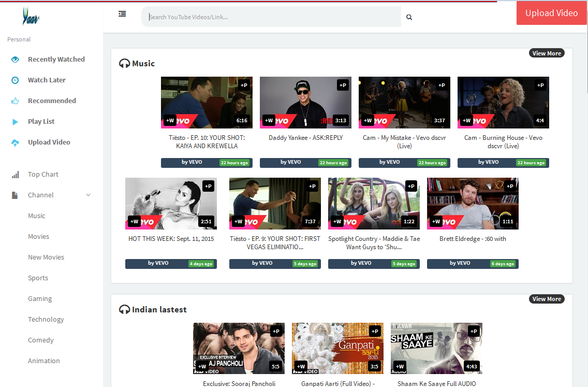
Task: Click the Upload Video cloud icon in sidebar
Action: click(x=15, y=142)
